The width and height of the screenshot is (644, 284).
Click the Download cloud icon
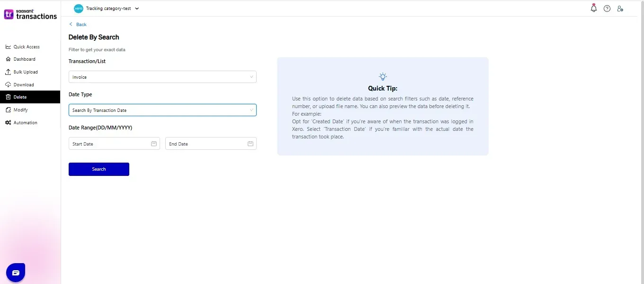8,84
